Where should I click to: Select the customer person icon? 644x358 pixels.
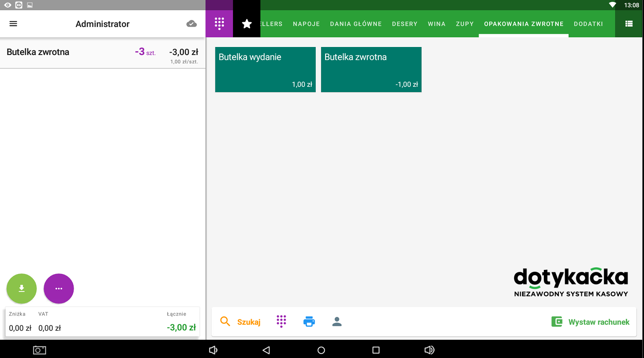point(337,322)
